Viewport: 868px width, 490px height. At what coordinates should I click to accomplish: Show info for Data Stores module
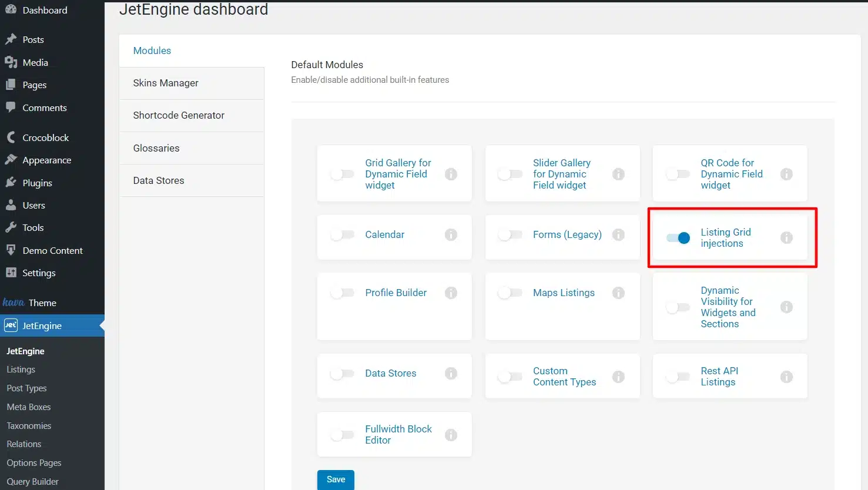tap(451, 373)
